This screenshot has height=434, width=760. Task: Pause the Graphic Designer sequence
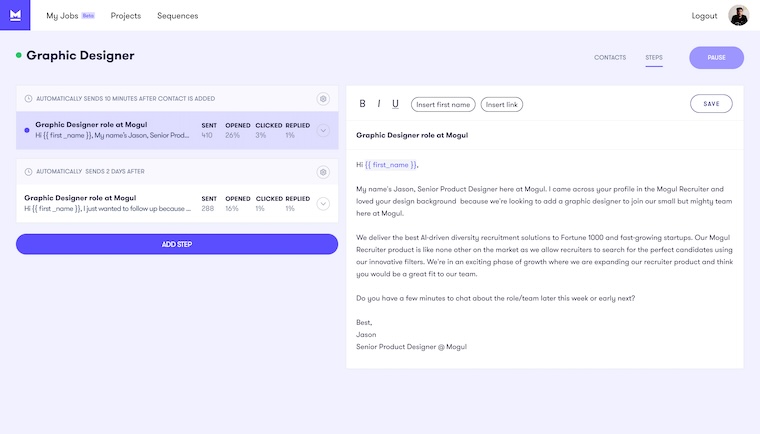pyautogui.click(x=716, y=58)
